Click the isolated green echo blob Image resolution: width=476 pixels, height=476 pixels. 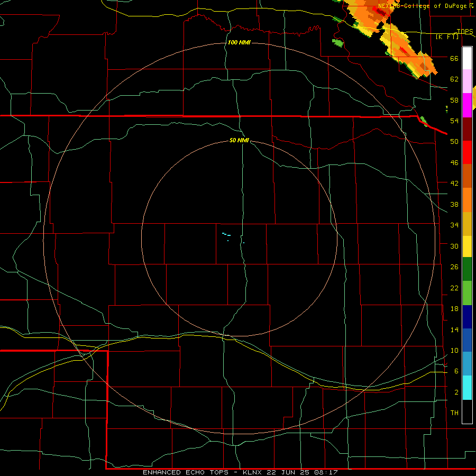[x=338, y=42]
